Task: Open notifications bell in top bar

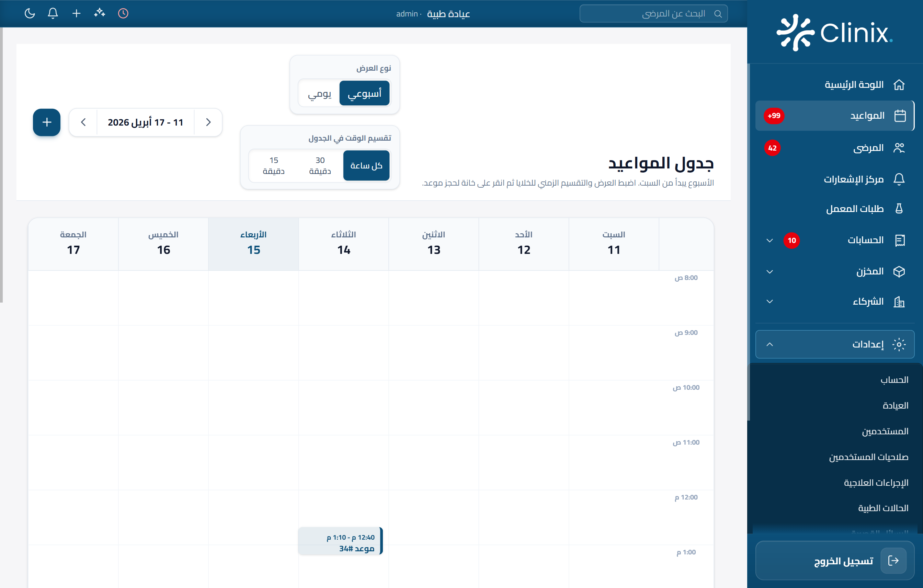Action: [53, 13]
